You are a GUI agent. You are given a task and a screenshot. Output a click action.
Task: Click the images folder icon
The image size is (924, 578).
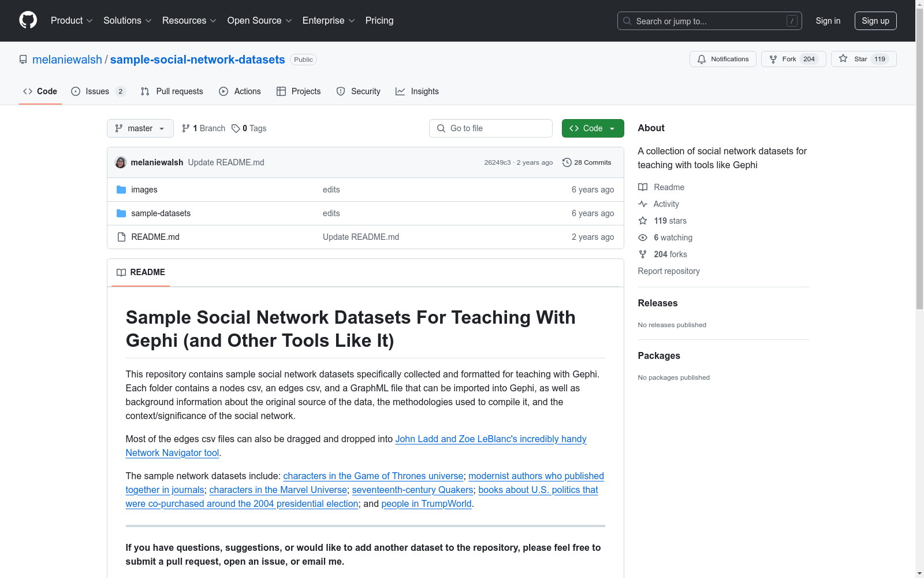[x=121, y=190]
